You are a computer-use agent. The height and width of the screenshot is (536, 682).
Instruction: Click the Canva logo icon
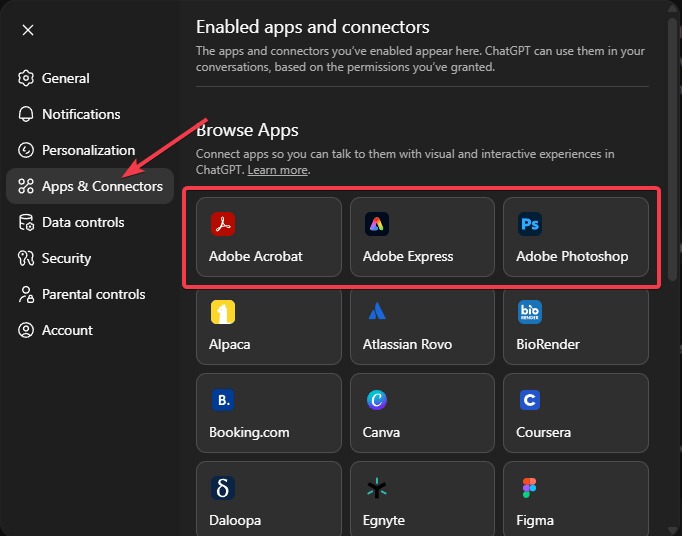(376, 400)
